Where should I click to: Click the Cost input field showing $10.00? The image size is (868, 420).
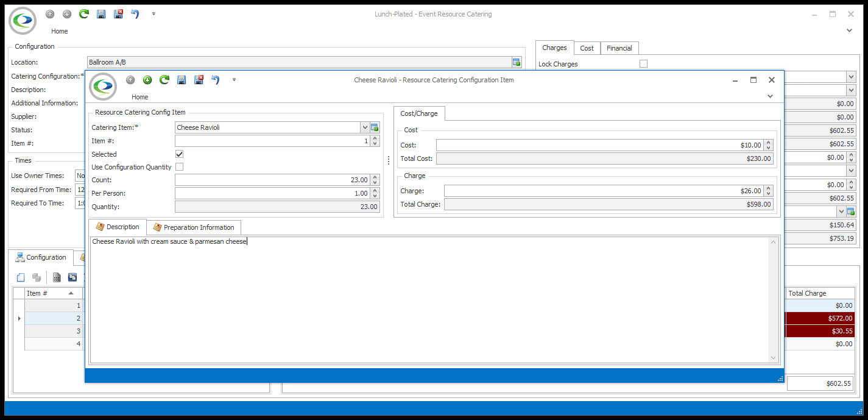click(x=600, y=145)
